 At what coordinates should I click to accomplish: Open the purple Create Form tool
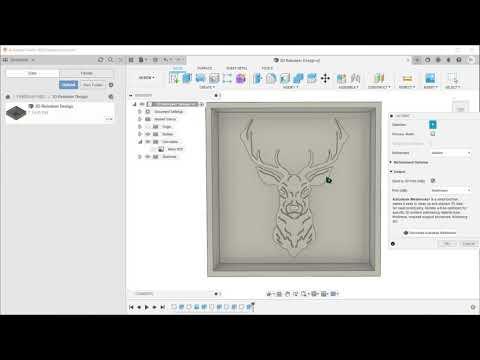(241, 78)
